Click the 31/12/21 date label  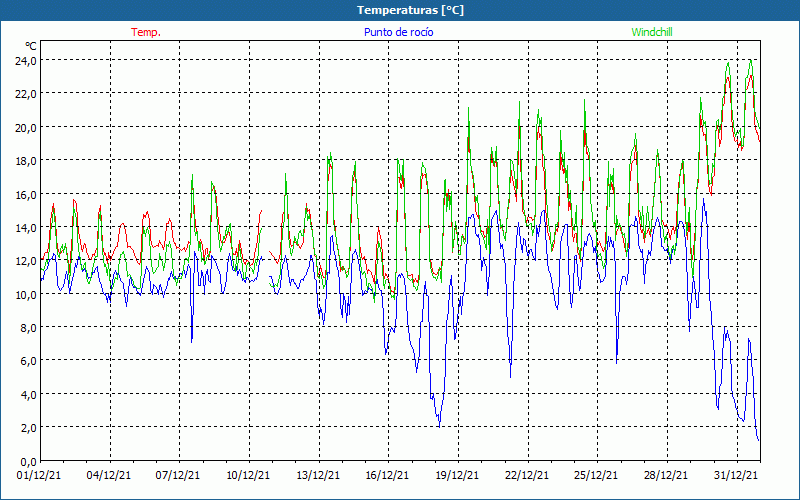click(x=736, y=475)
